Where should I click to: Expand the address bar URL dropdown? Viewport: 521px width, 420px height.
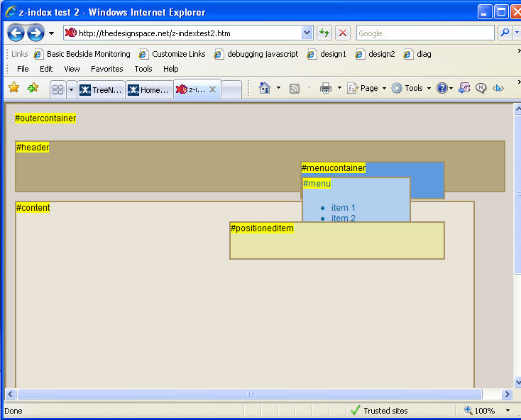[307, 33]
